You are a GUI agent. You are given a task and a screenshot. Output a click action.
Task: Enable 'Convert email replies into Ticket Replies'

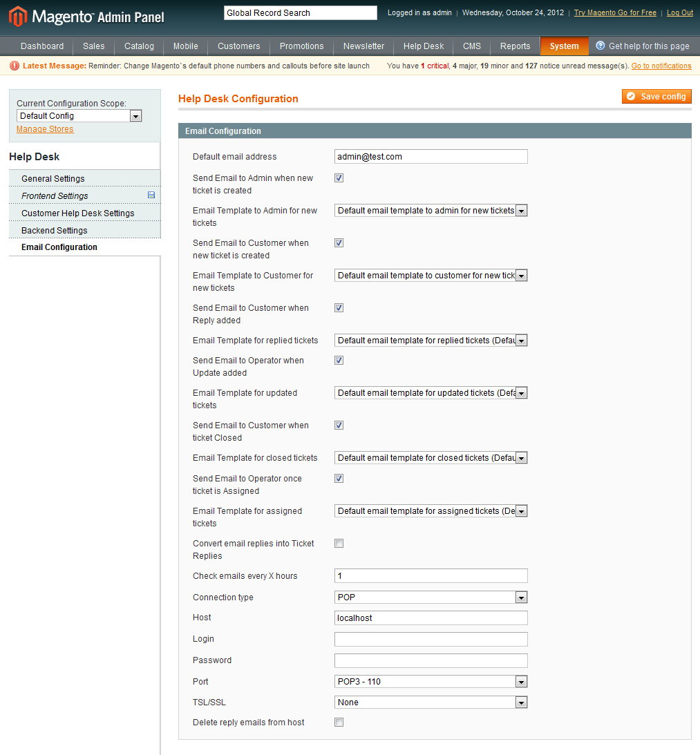point(339,544)
